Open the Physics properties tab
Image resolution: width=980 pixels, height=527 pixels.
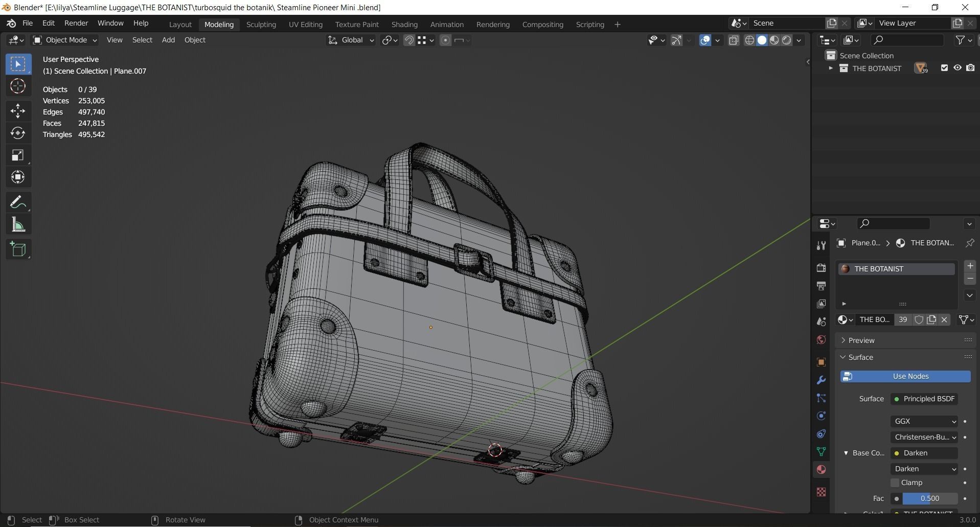coord(821,416)
